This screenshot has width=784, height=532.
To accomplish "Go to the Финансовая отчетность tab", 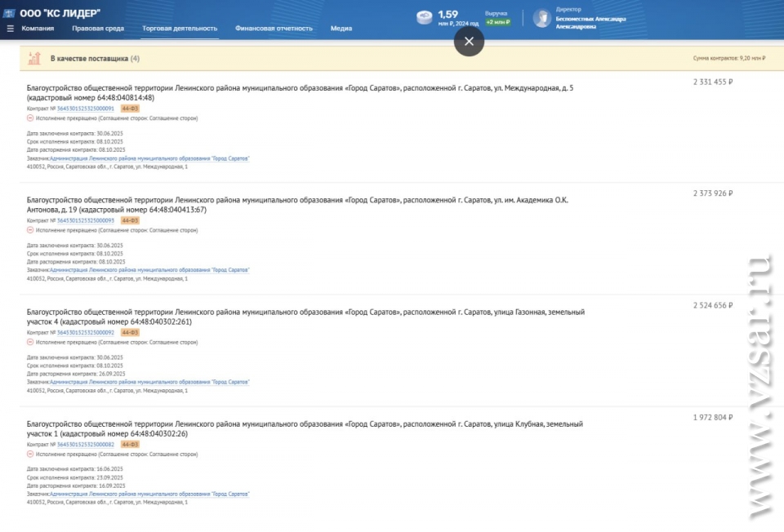I will 274,29.
